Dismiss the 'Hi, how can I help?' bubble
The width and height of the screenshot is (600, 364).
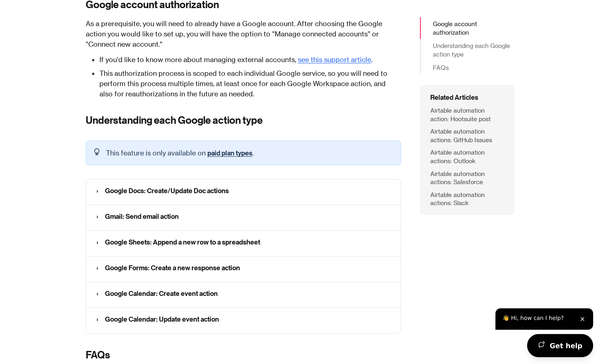[582, 319]
